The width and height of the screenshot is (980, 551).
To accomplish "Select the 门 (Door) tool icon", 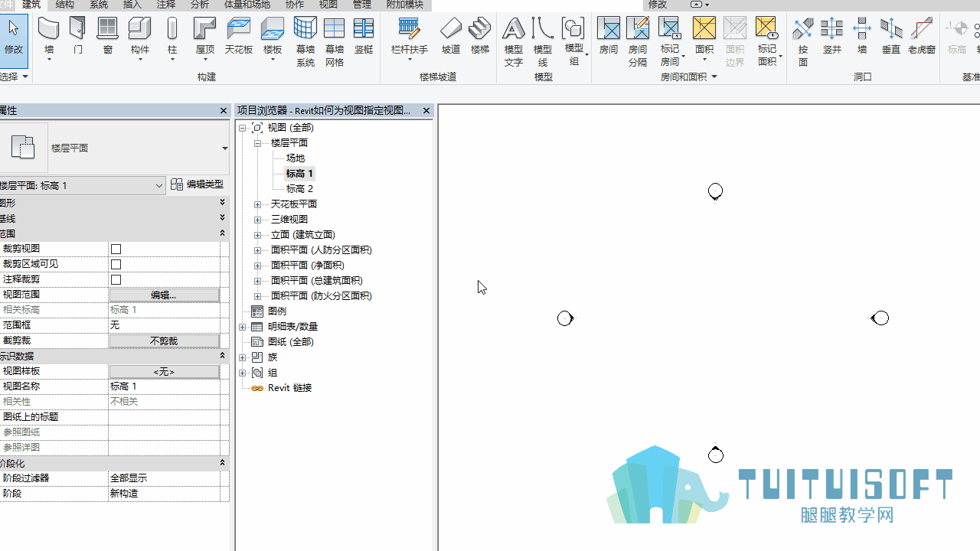I will (x=77, y=28).
